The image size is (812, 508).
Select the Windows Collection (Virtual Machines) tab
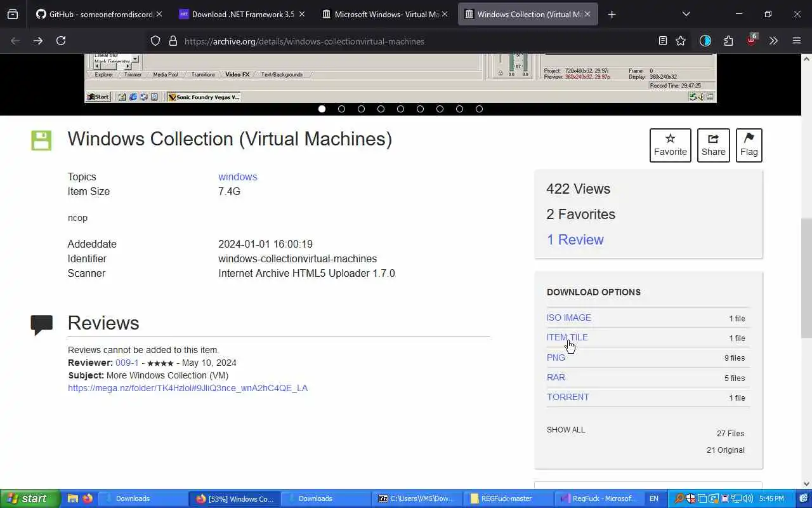tap(528, 14)
